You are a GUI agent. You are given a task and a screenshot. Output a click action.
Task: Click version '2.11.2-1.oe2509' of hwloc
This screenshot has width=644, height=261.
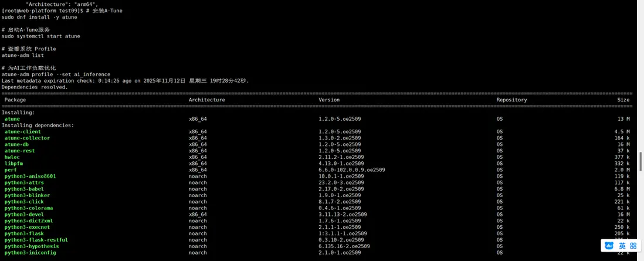pos(341,157)
